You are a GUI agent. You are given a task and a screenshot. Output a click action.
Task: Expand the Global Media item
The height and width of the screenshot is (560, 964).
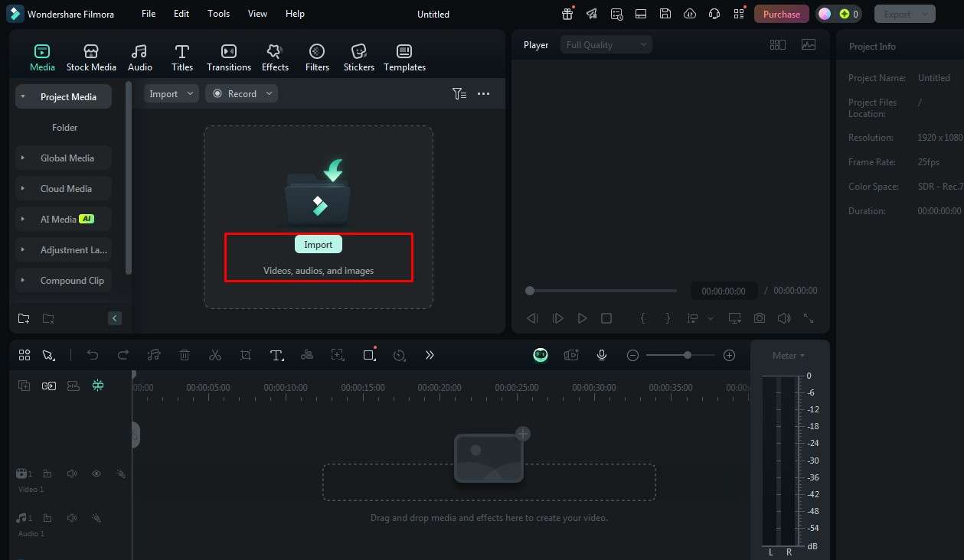click(23, 158)
